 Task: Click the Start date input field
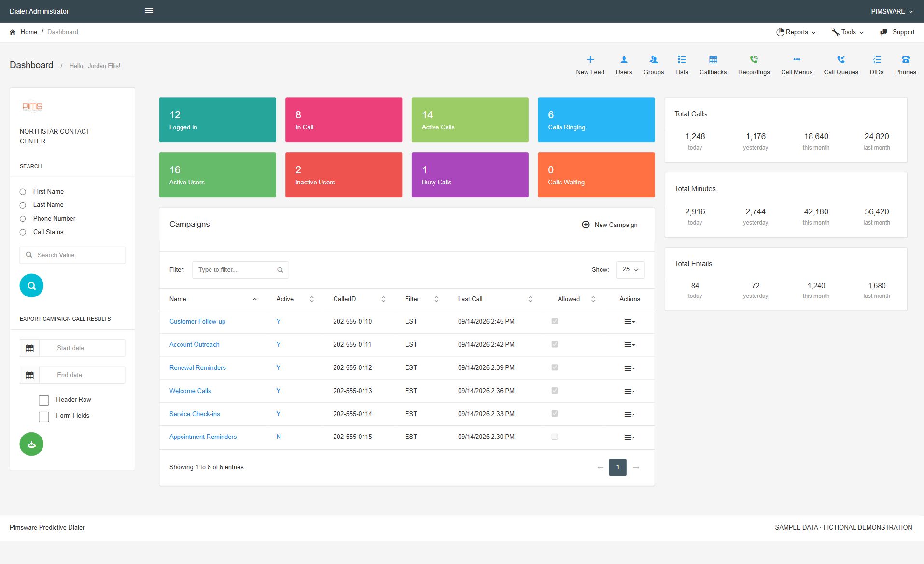[82, 348]
